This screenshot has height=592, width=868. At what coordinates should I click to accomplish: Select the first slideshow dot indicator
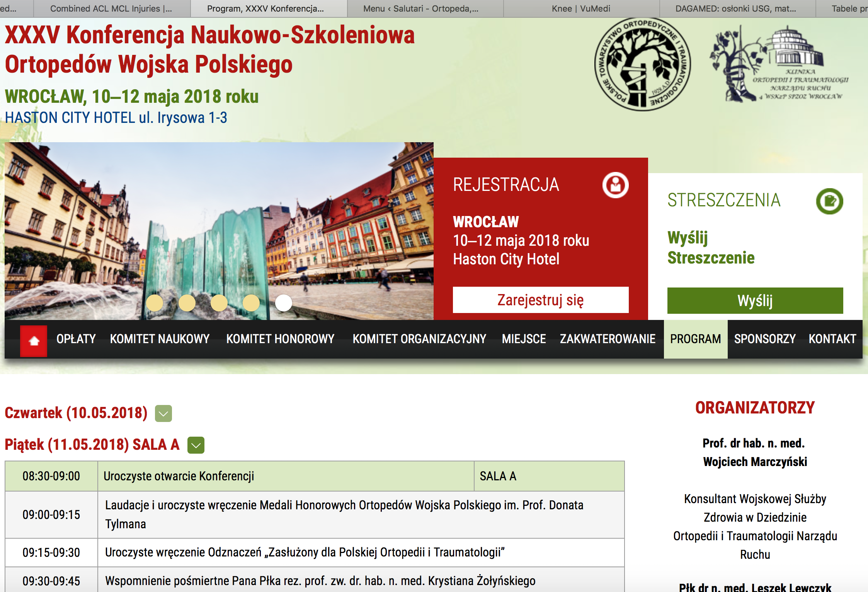[x=155, y=303]
